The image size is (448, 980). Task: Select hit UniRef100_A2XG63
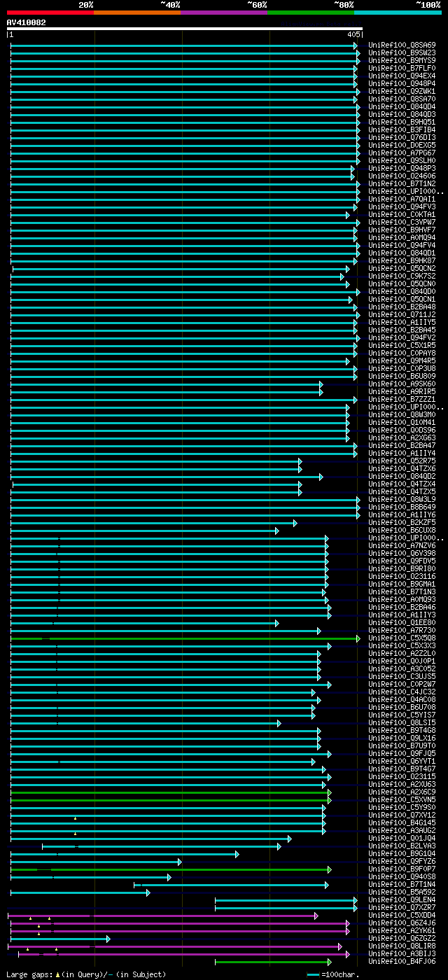402,438
